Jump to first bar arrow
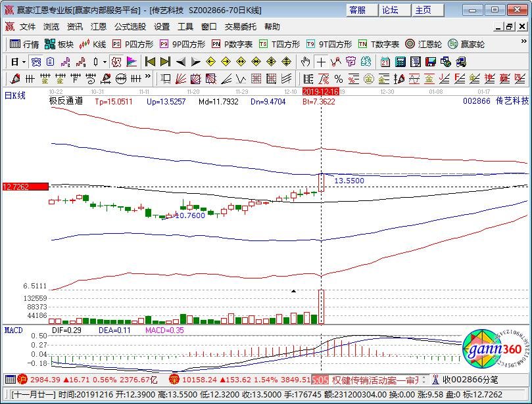Image resolution: width=532 pixels, height=404 pixels. tap(150, 62)
